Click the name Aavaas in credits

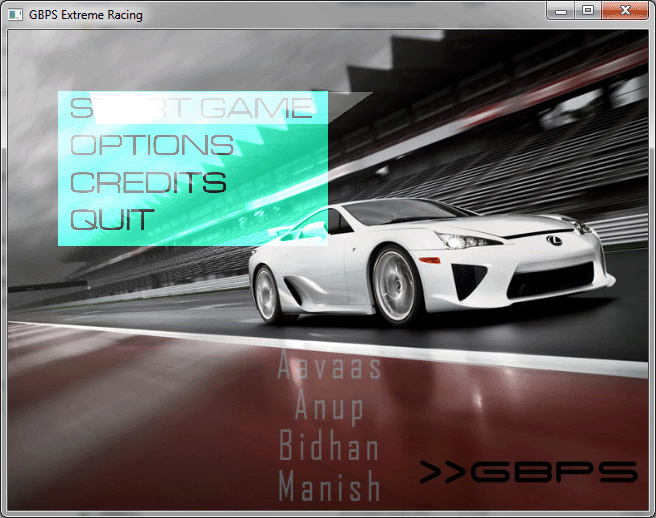click(329, 365)
